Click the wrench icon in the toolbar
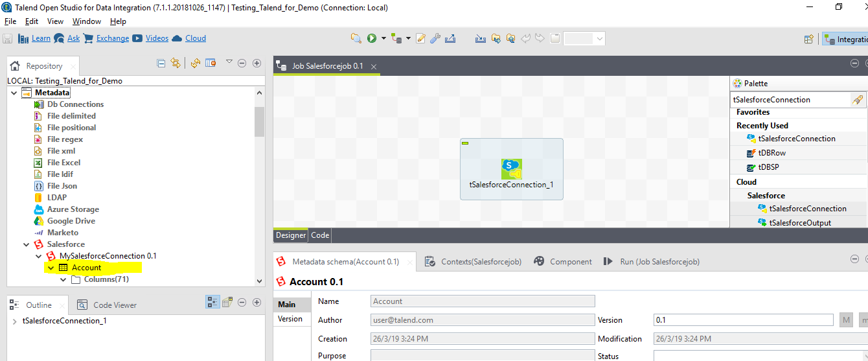The width and height of the screenshot is (868, 361). coord(435,38)
